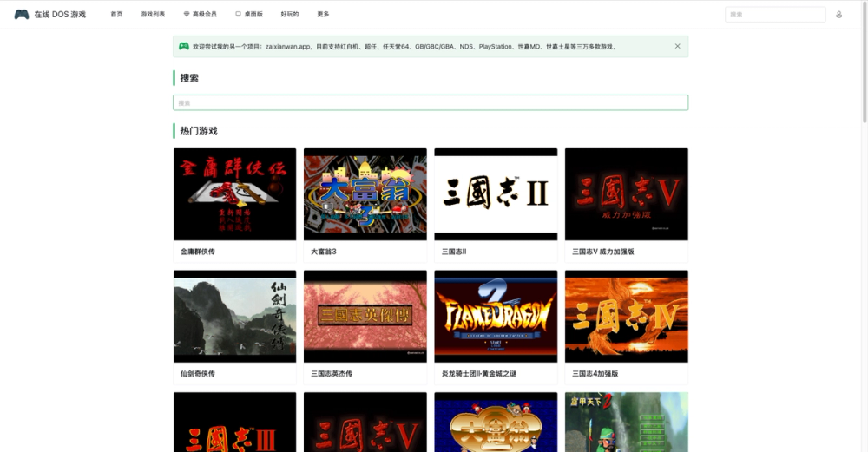The width and height of the screenshot is (868, 452).
Task: Open the 游戏列表 menu item
Action: (x=153, y=15)
